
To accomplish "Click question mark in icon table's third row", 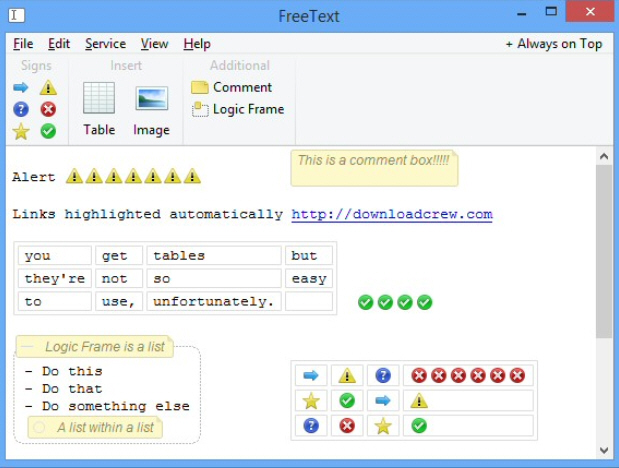I will 311,426.
